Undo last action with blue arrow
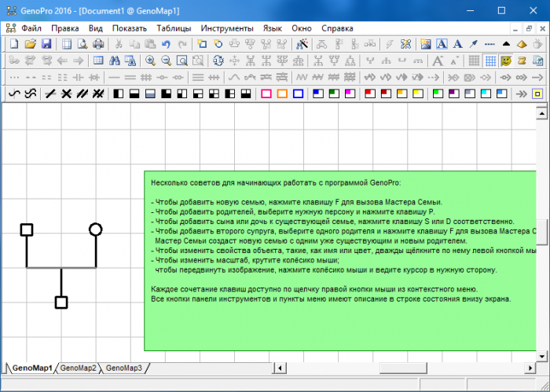 166,44
